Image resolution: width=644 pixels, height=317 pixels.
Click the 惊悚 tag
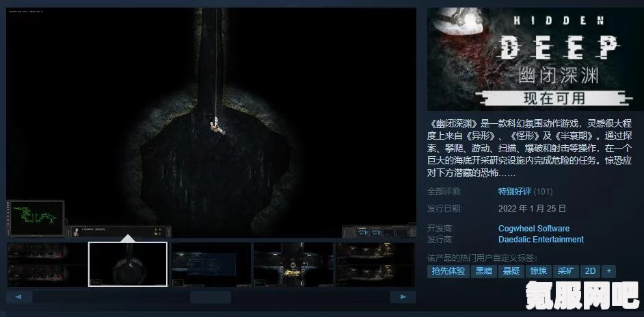coord(539,271)
